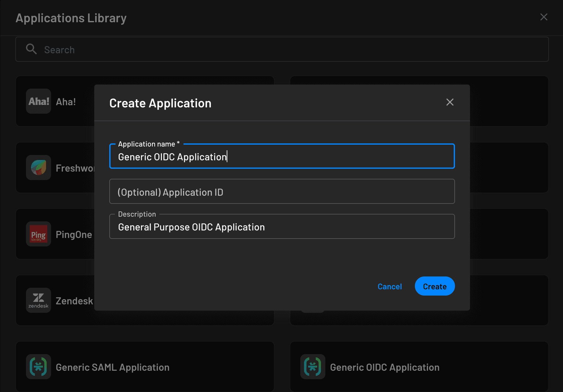
Task: Click the Description field
Action: click(x=281, y=227)
